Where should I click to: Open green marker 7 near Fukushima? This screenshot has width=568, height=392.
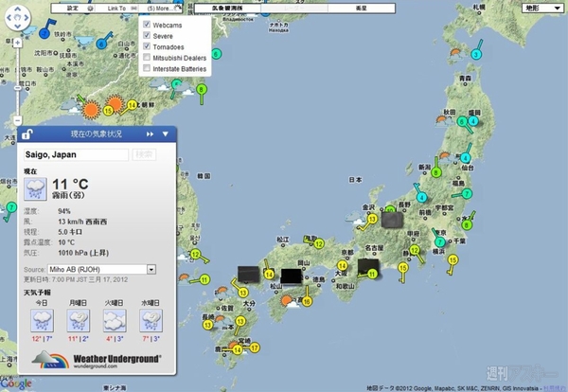click(467, 194)
